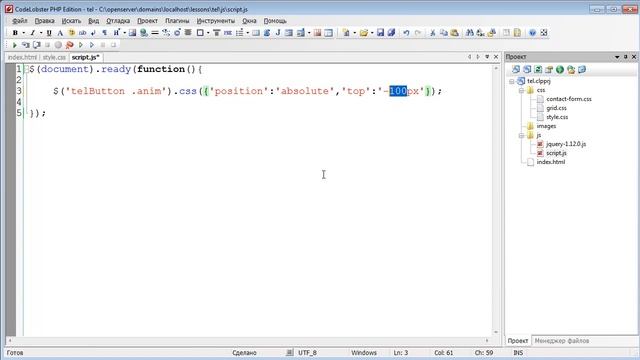Open dropdown arrow next to Bold icon
640x360 pixels.
pos(23,33)
